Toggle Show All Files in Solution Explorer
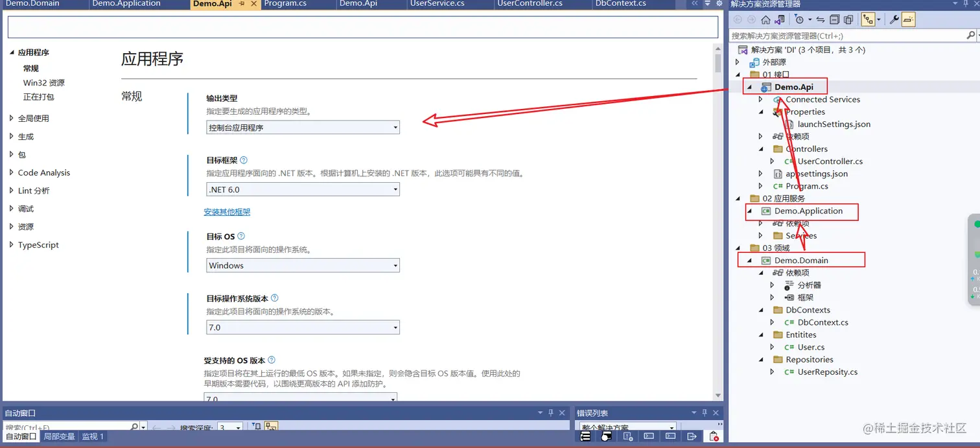Viewport: 980px width, 448px height. pyautogui.click(x=848, y=19)
